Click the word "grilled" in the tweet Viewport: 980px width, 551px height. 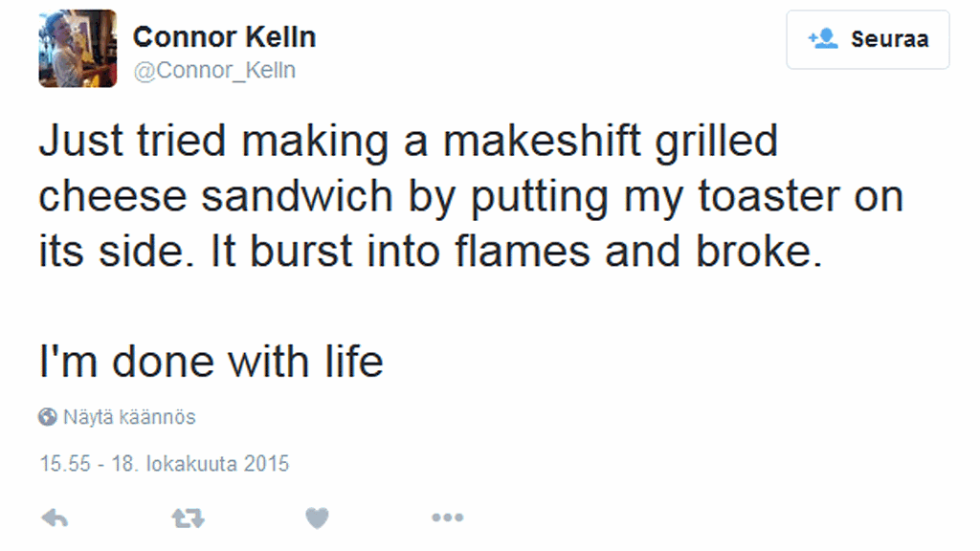pyautogui.click(x=716, y=142)
